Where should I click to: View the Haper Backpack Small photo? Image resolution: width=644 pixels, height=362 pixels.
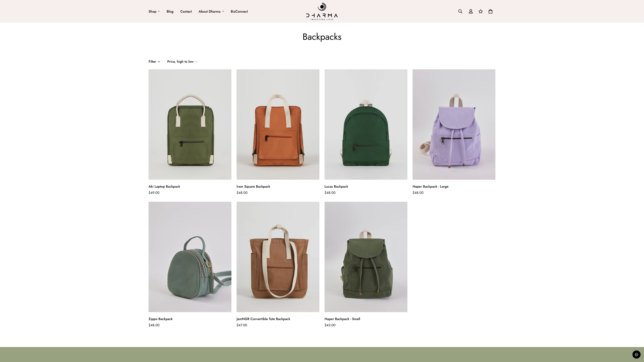pyautogui.click(x=366, y=257)
